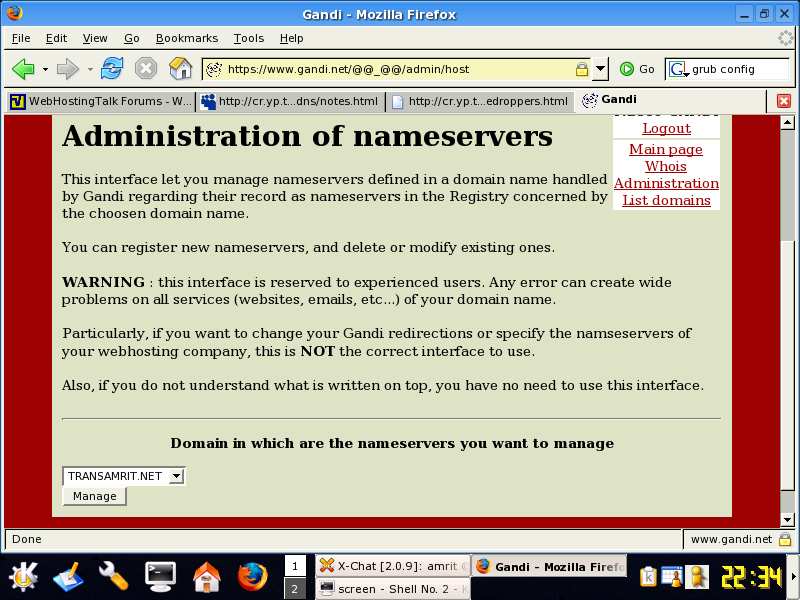The width and height of the screenshot is (800, 600).
Task: Maximize or restore the Firefox window
Action: pos(764,14)
